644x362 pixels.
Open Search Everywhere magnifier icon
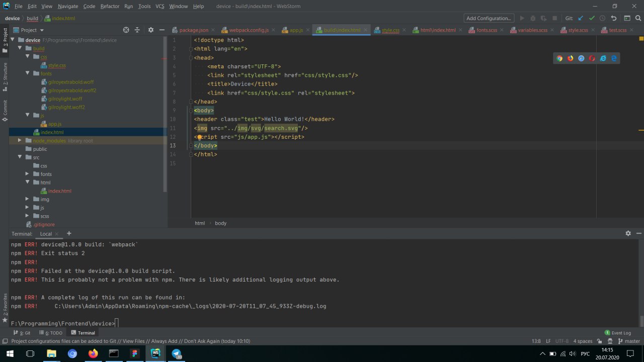638,18
